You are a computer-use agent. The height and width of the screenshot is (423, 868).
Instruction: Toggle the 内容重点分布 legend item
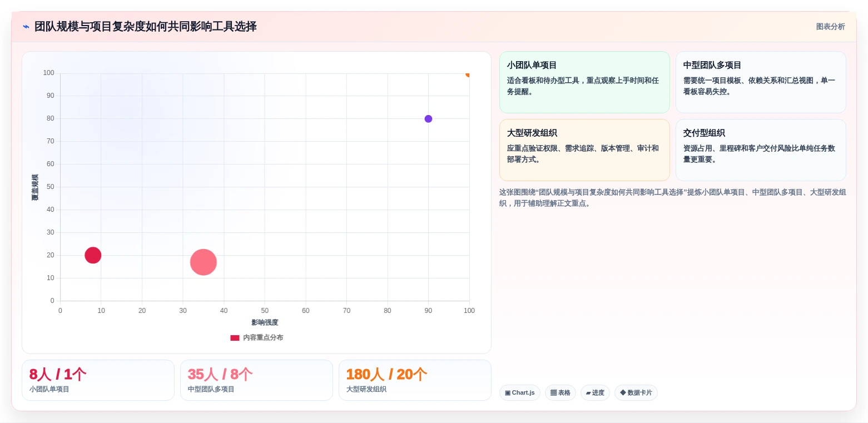[x=256, y=337]
